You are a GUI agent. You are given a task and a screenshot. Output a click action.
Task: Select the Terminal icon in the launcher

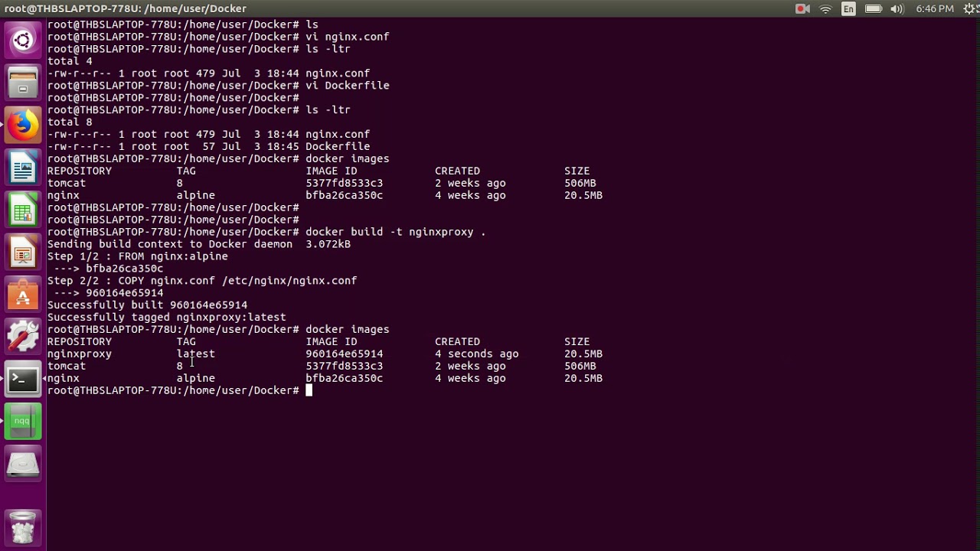click(x=23, y=379)
